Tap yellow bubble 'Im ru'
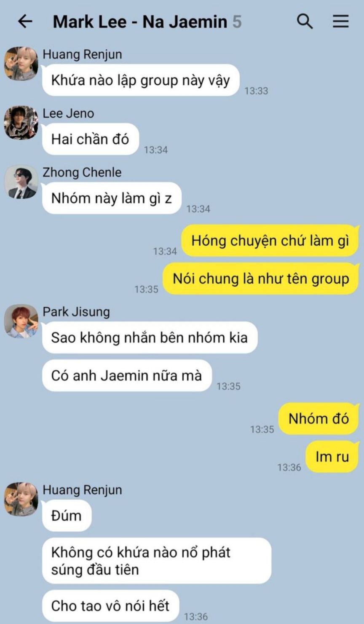Screen dimensions: 364x624 [x=332, y=457]
